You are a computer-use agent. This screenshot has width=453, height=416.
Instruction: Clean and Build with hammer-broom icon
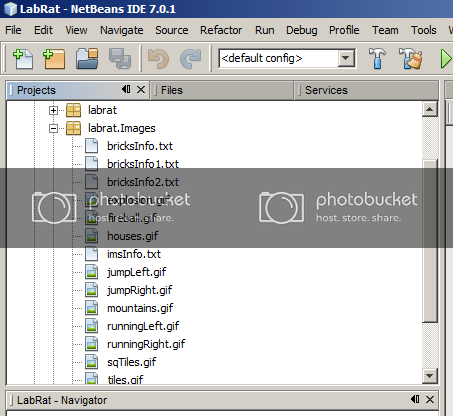pyautogui.click(x=410, y=58)
